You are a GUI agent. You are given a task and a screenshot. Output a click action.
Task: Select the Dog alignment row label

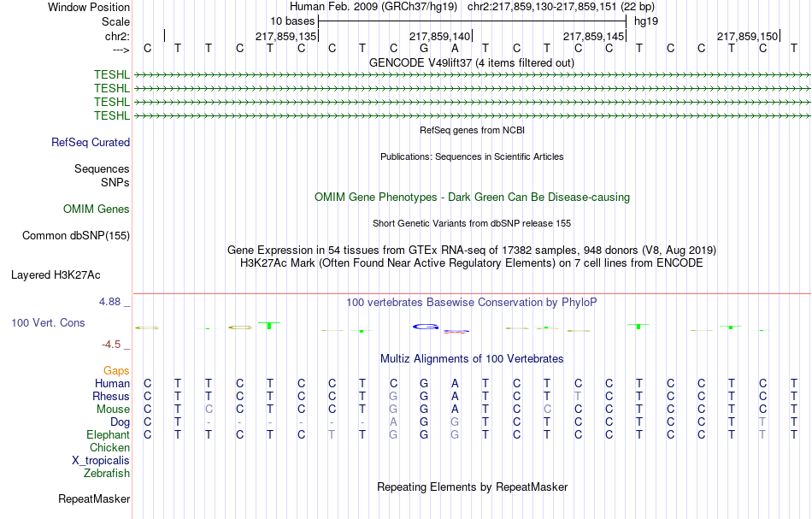click(x=121, y=422)
